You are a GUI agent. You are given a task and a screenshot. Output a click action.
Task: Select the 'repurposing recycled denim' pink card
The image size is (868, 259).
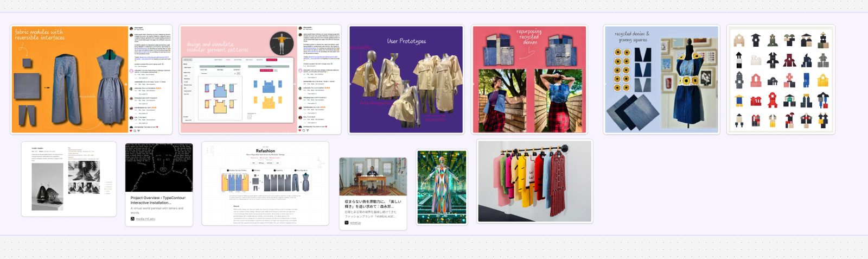(x=529, y=79)
